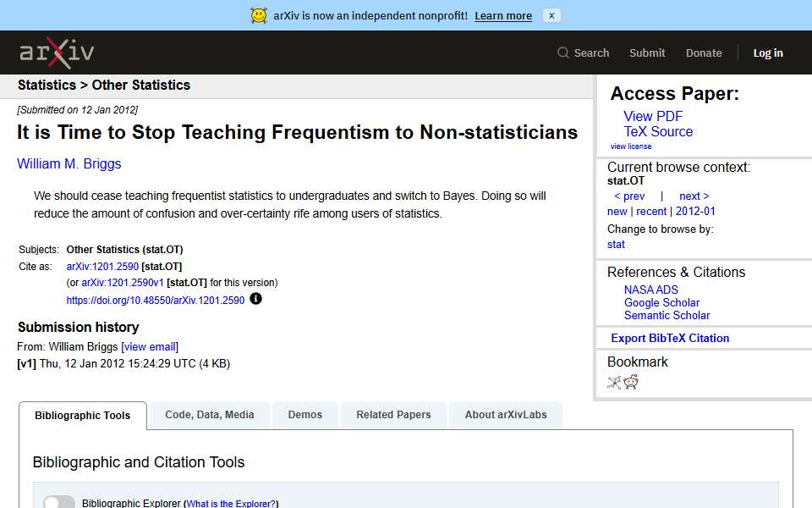
Task: Click the DOI info icon
Action: (x=255, y=299)
